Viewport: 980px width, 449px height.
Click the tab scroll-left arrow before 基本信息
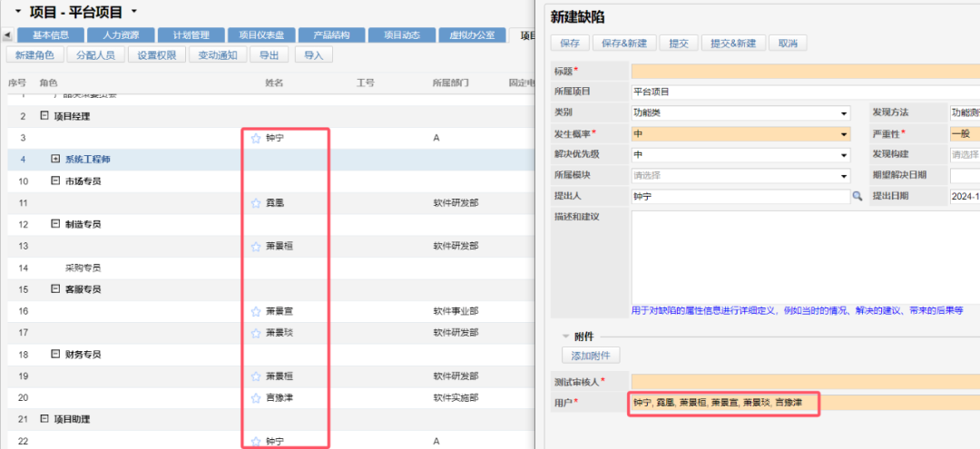click(7, 35)
